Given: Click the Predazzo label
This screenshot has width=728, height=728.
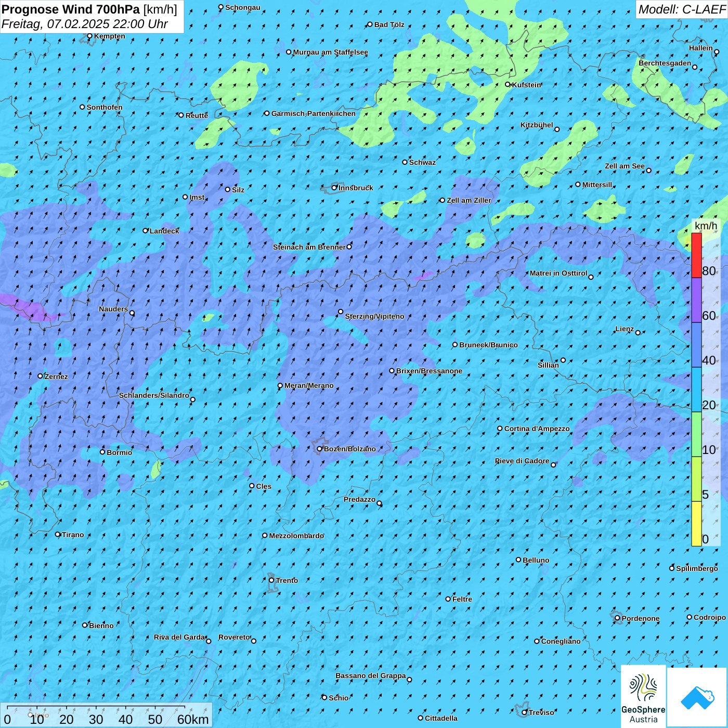Looking at the screenshot, I should pos(359,499).
